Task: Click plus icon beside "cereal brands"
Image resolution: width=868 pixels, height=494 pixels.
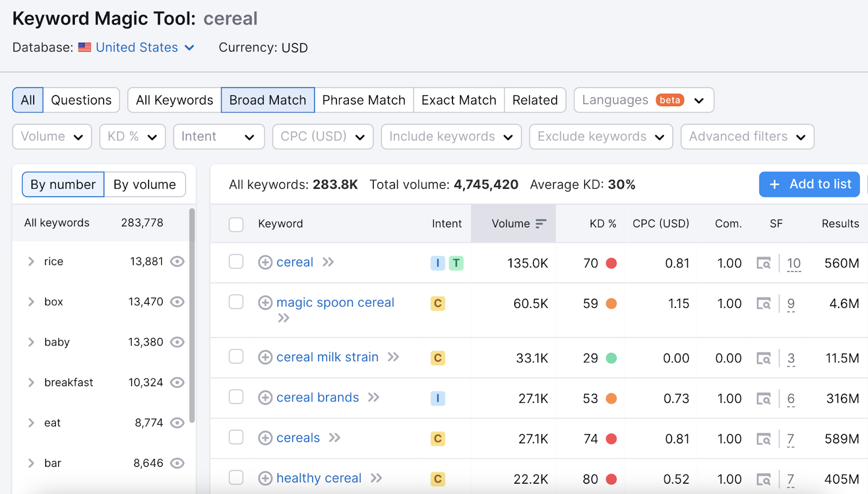Action: coord(265,397)
